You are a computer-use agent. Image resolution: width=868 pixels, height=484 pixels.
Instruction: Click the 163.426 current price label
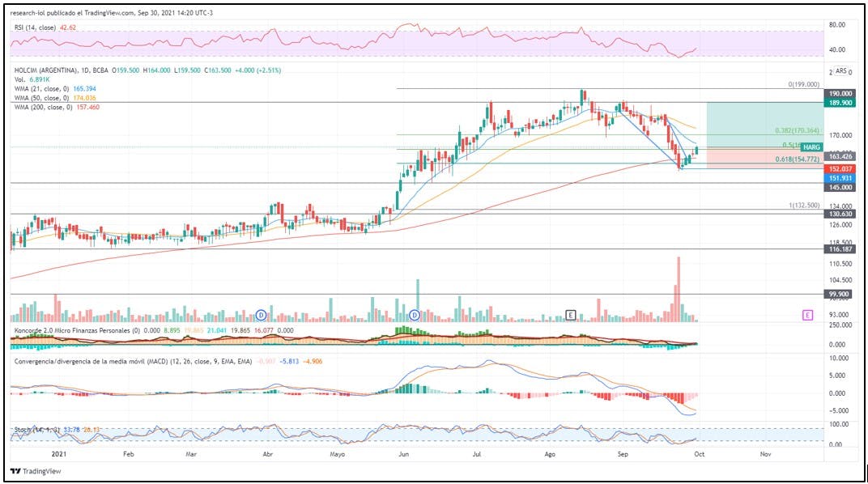[840, 156]
